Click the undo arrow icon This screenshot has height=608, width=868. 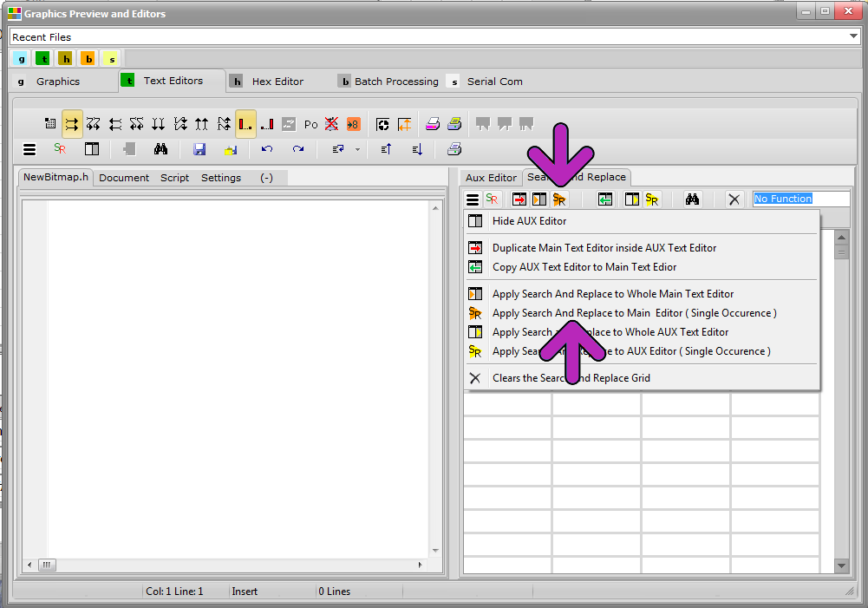[267, 149]
